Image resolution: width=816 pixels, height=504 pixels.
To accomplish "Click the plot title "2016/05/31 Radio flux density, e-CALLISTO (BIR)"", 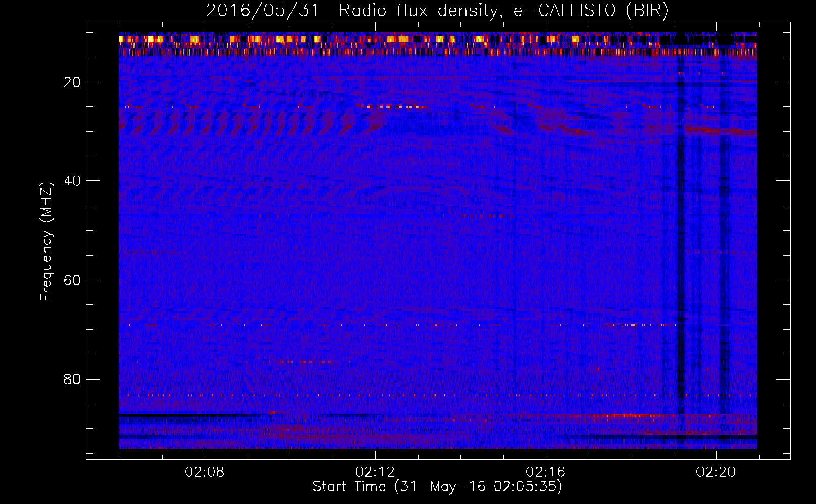I will coord(437,10).
